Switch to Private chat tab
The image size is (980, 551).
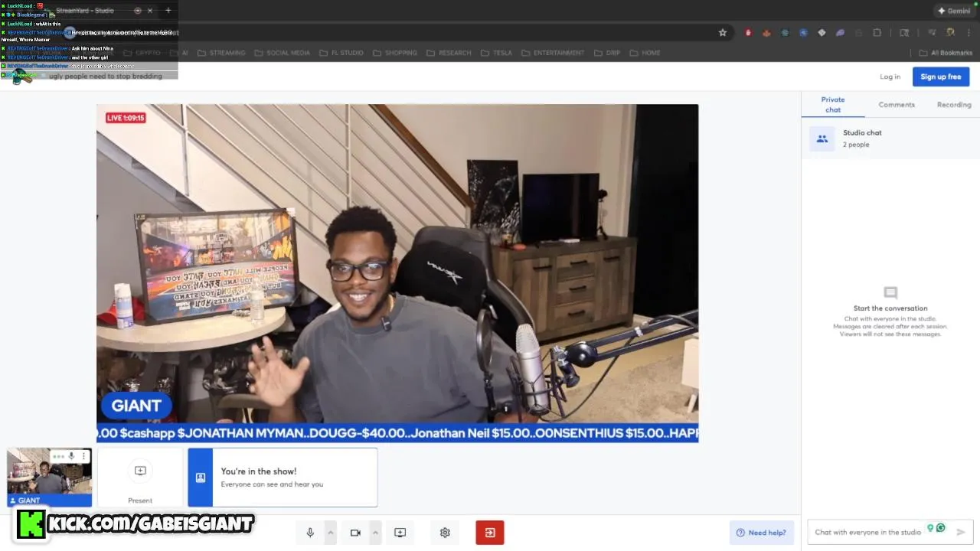(833, 104)
